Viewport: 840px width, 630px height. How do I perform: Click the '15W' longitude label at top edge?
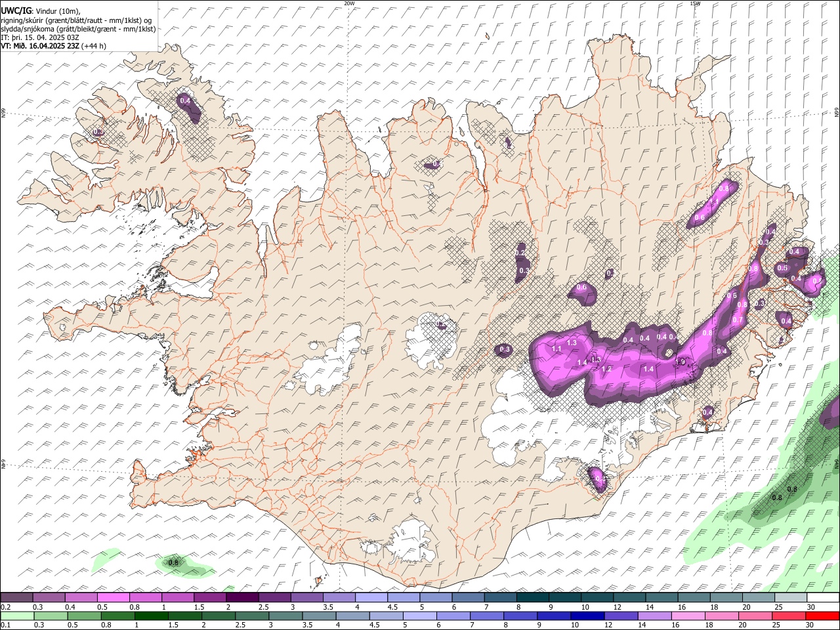point(695,3)
